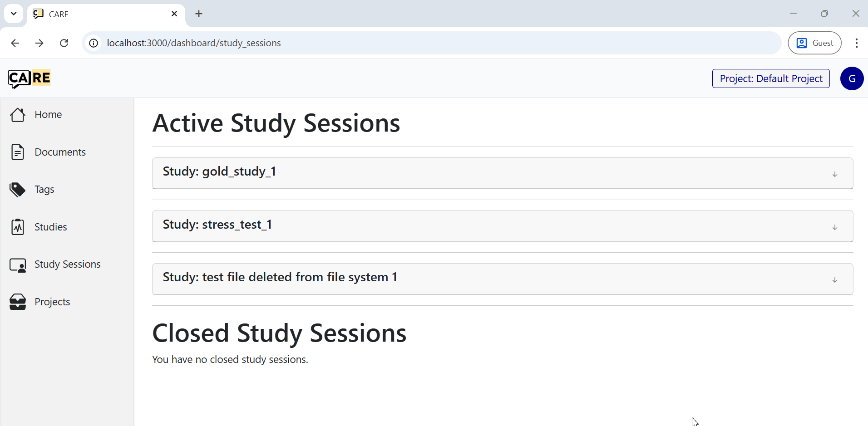Open a new browser tab

click(199, 14)
